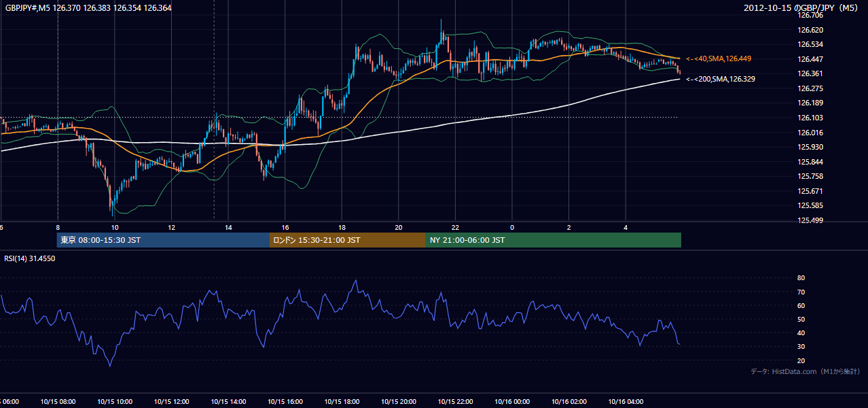Click the 10/15 12:00 time label
This screenshot has width=868, height=408.
(x=171, y=402)
